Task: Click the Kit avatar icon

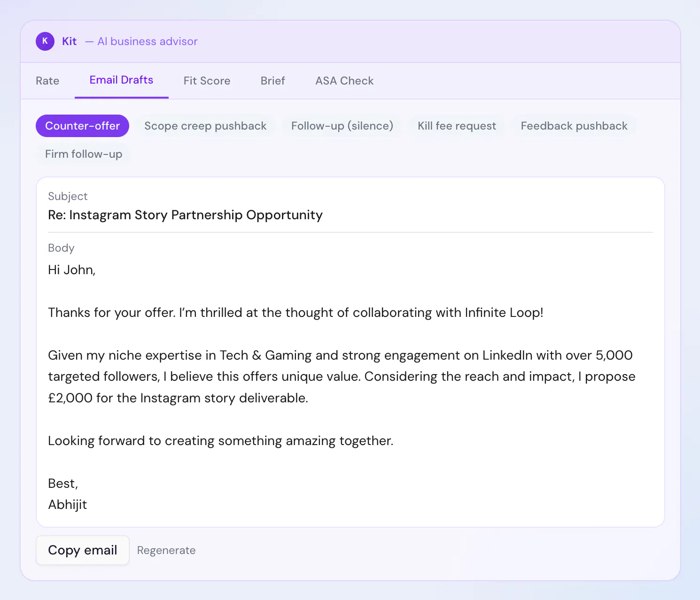Action: pyautogui.click(x=45, y=41)
